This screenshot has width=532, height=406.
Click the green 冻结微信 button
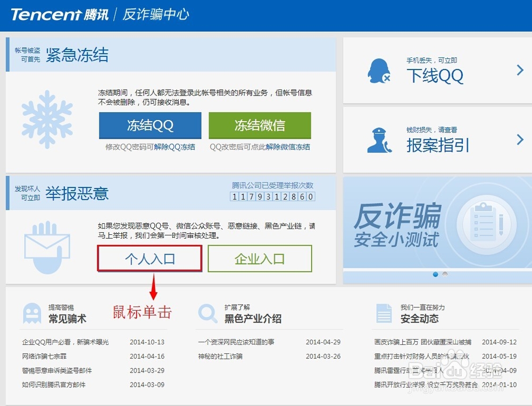(x=260, y=125)
